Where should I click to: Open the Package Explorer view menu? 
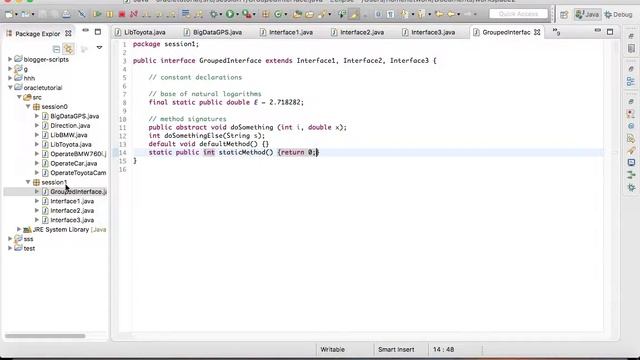[x=99, y=48]
